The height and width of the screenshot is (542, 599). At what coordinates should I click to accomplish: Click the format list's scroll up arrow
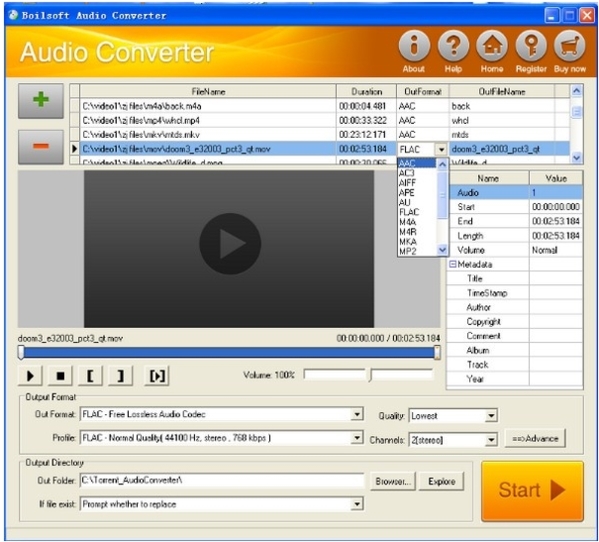(442, 165)
